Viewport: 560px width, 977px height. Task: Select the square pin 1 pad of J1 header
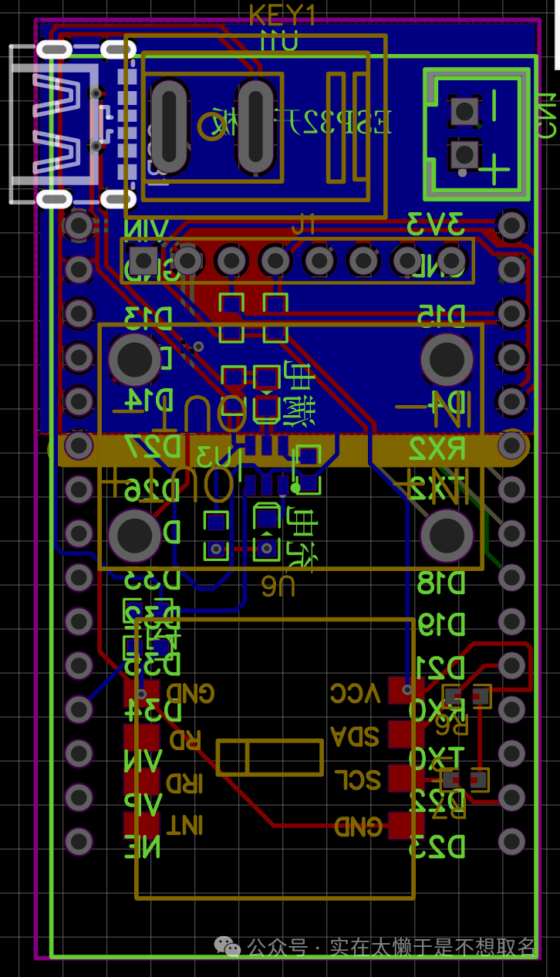click(143, 260)
